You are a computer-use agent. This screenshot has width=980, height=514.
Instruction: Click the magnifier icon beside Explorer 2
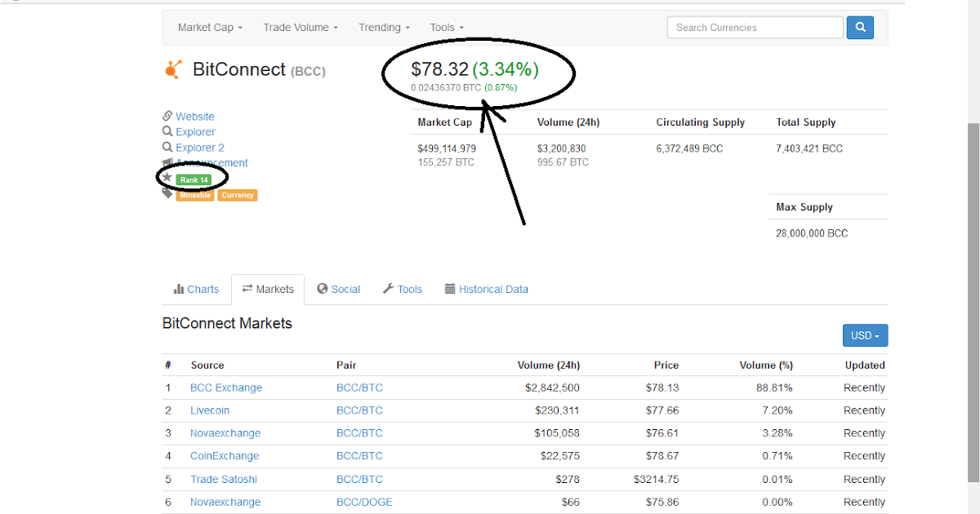[x=167, y=148]
